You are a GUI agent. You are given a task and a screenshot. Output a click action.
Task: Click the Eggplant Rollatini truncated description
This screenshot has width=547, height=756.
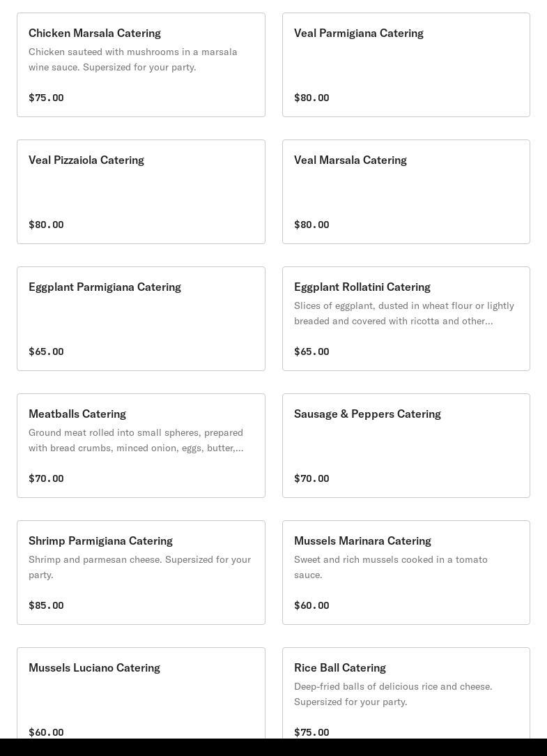click(x=404, y=314)
